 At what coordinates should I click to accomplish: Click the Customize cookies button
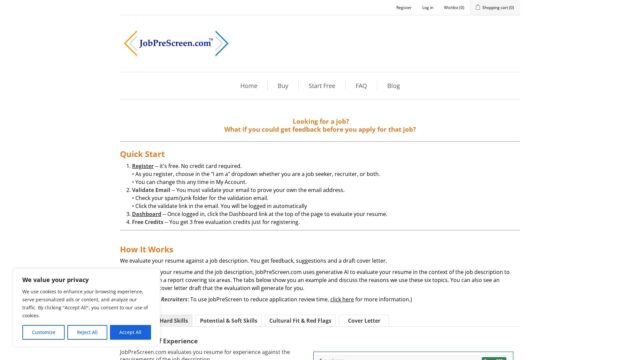click(43, 332)
